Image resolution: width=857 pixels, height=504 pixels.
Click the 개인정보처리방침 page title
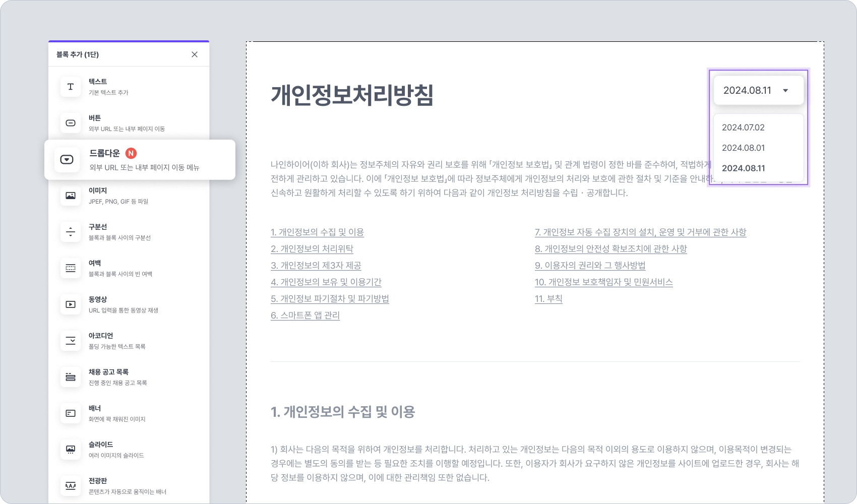click(x=352, y=95)
